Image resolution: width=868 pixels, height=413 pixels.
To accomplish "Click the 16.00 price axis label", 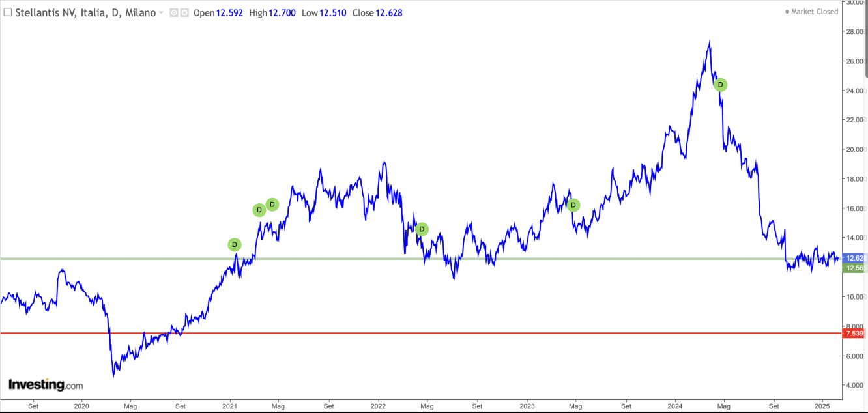I will (856, 208).
